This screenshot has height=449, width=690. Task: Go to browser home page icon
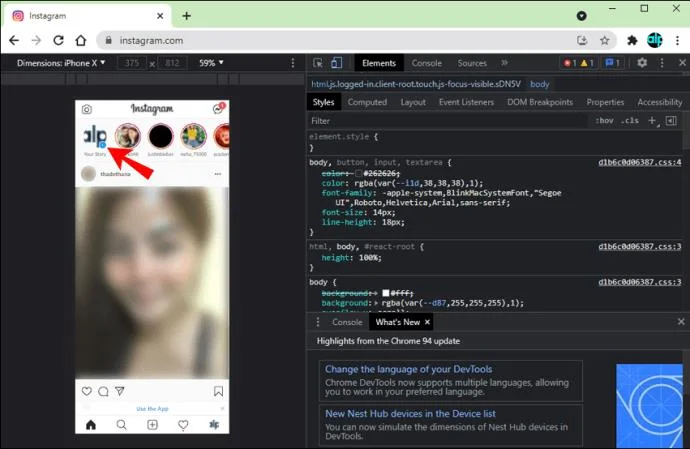click(81, 40)
